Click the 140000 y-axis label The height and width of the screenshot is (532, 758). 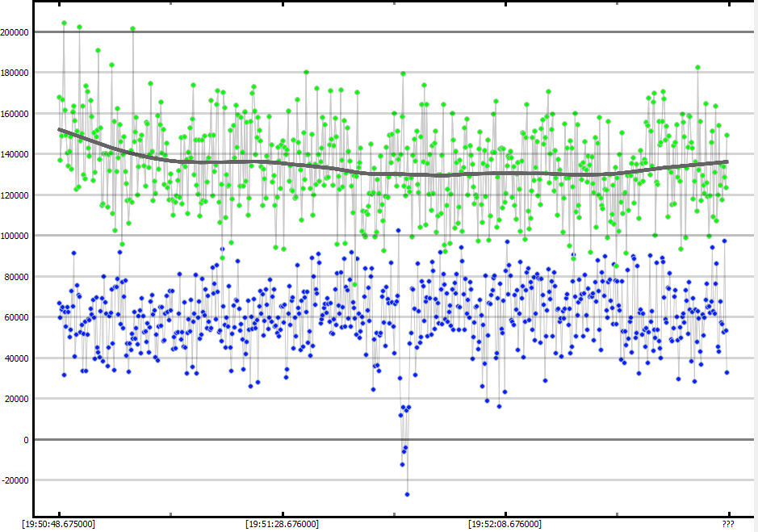pos(15,154)
